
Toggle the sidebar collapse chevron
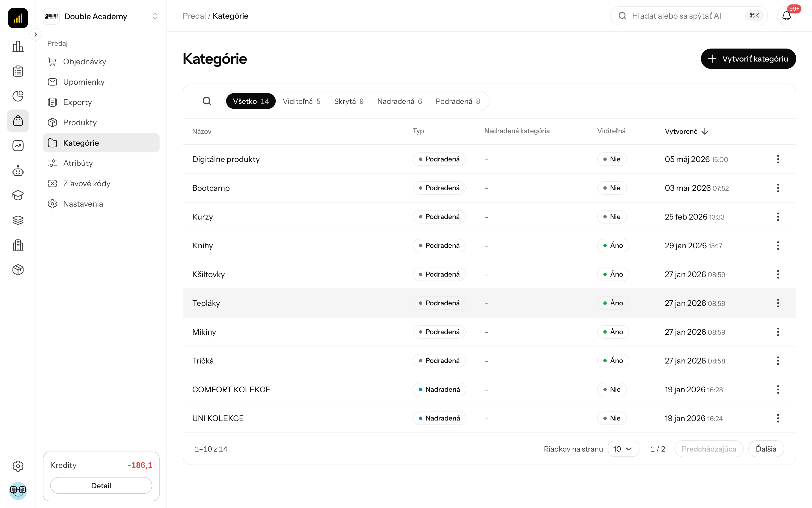click(36, 34)
